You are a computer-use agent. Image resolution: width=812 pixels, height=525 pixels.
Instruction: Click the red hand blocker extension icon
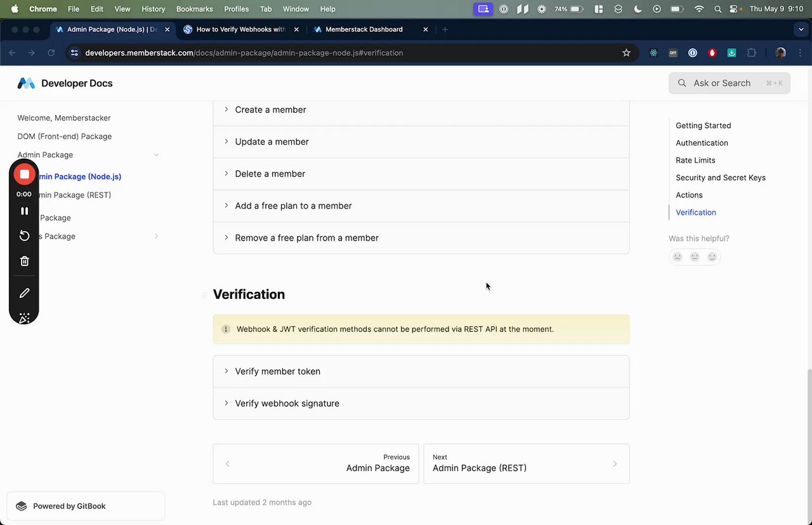712,53
